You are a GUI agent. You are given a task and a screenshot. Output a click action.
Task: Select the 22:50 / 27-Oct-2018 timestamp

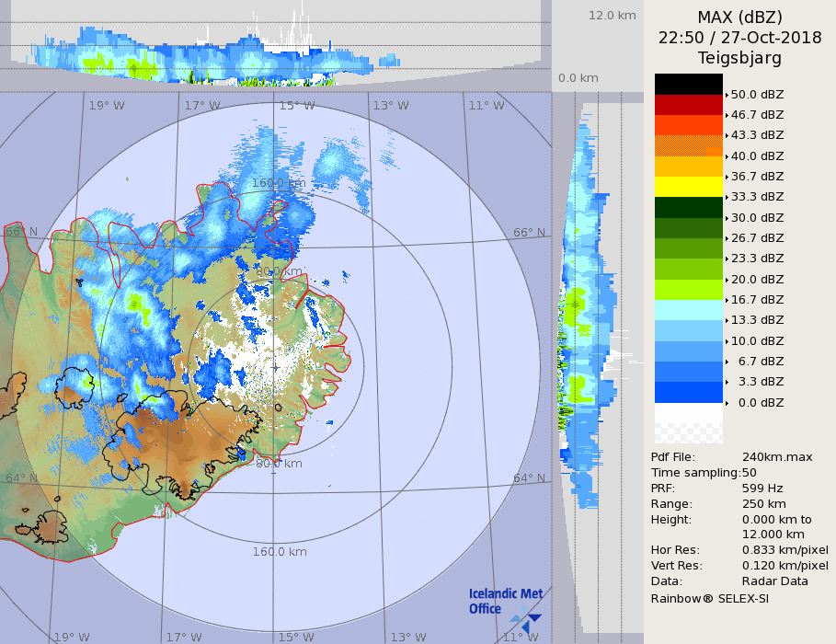[739, 38]
